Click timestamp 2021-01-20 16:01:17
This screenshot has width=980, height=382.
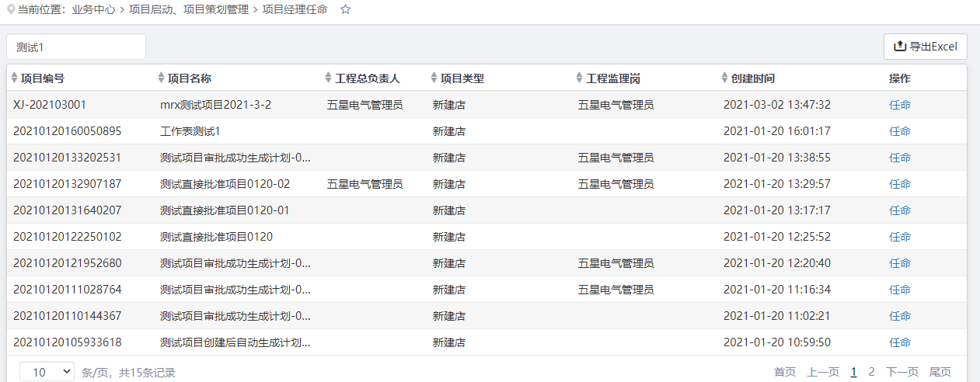777,131
